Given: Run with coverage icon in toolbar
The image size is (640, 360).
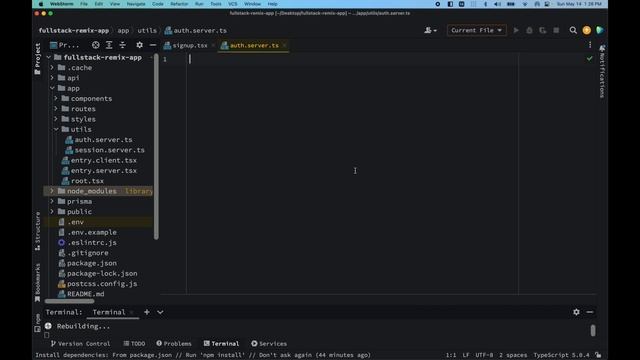Looking at the screenshot, I should coord(542,30).
